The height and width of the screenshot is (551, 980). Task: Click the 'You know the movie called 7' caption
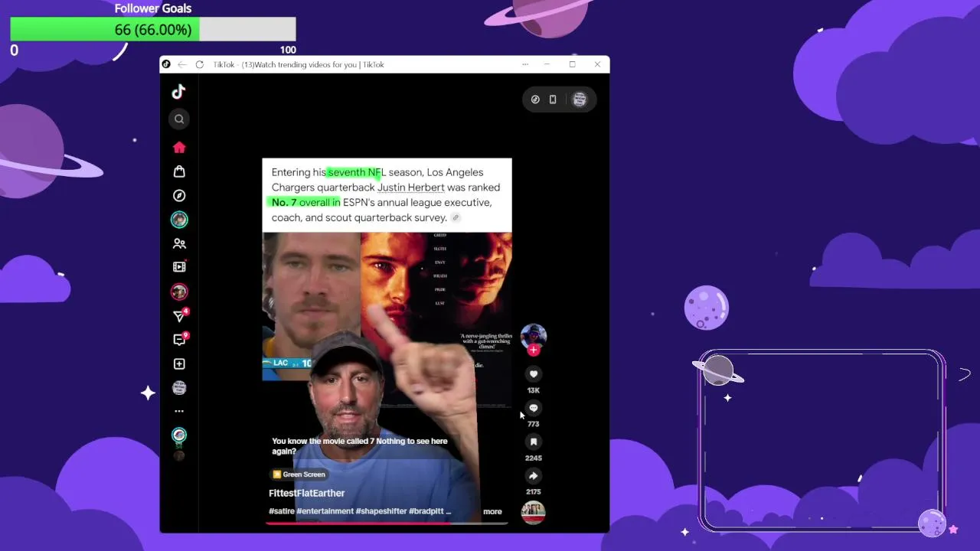point(360,446)
